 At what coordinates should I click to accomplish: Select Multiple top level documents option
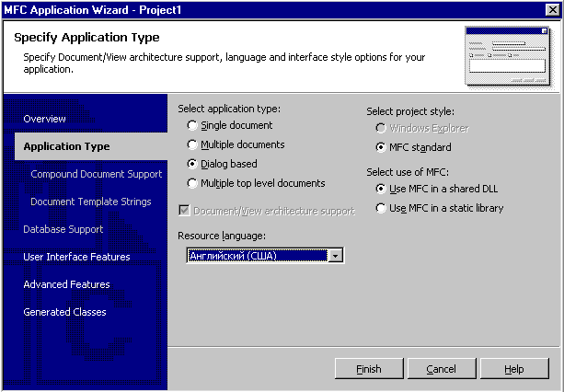pyautogui.click(x=191, y=183)
